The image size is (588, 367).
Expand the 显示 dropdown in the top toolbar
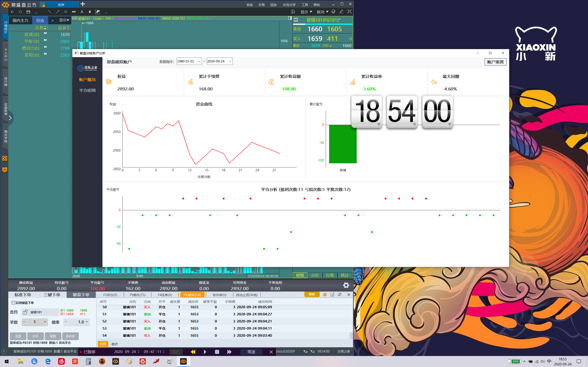[306, 12]
